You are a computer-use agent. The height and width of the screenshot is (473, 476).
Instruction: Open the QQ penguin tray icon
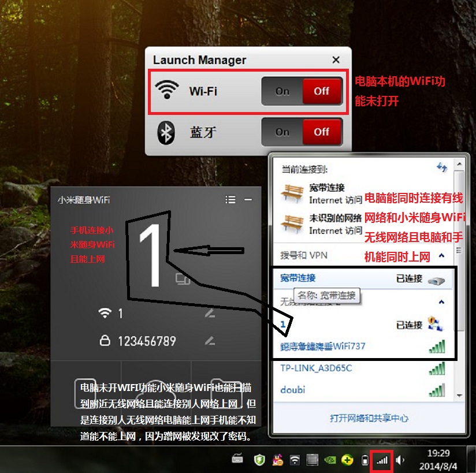(x=277, y=460)
